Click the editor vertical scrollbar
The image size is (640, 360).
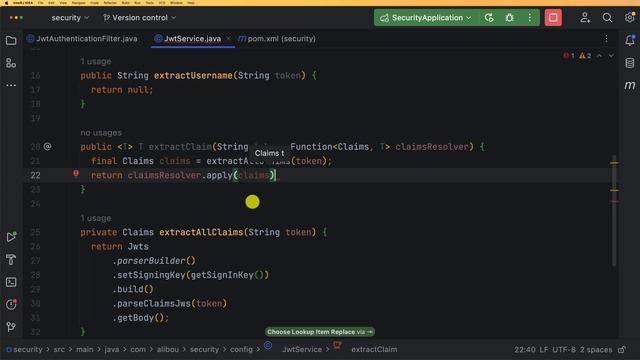click(x=614, y=211)
